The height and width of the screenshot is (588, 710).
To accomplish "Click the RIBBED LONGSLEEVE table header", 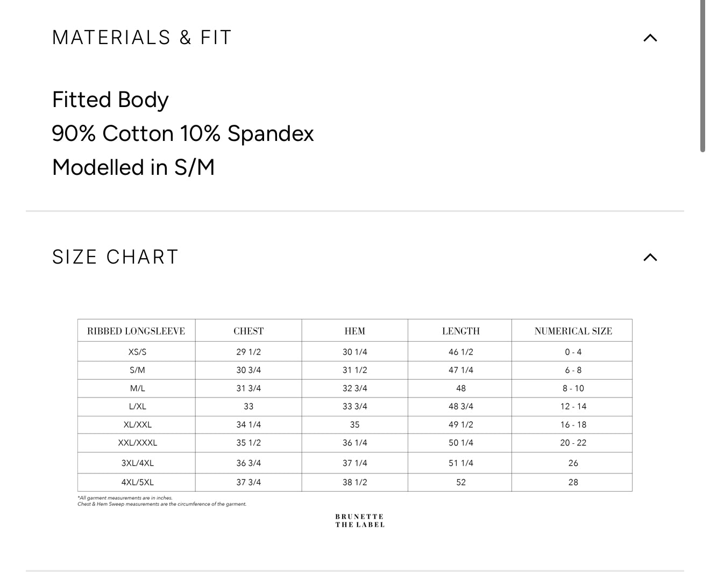I will 136,331.
